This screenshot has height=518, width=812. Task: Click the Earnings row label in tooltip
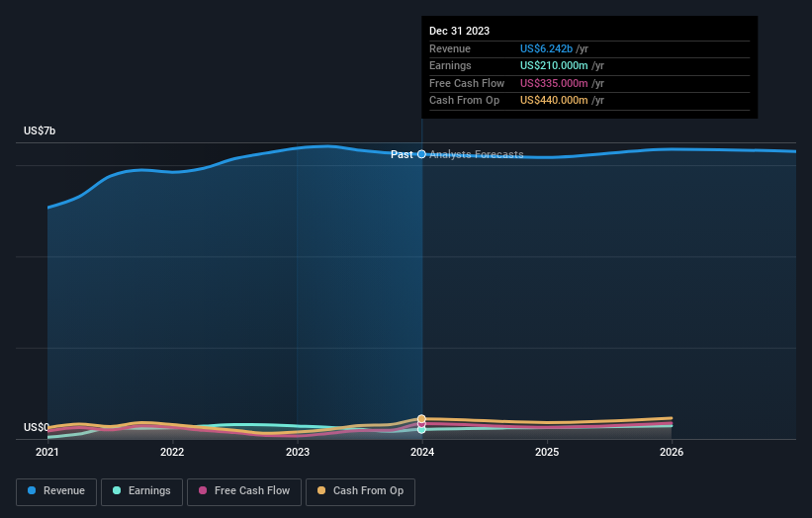click(x=451, y=65)
